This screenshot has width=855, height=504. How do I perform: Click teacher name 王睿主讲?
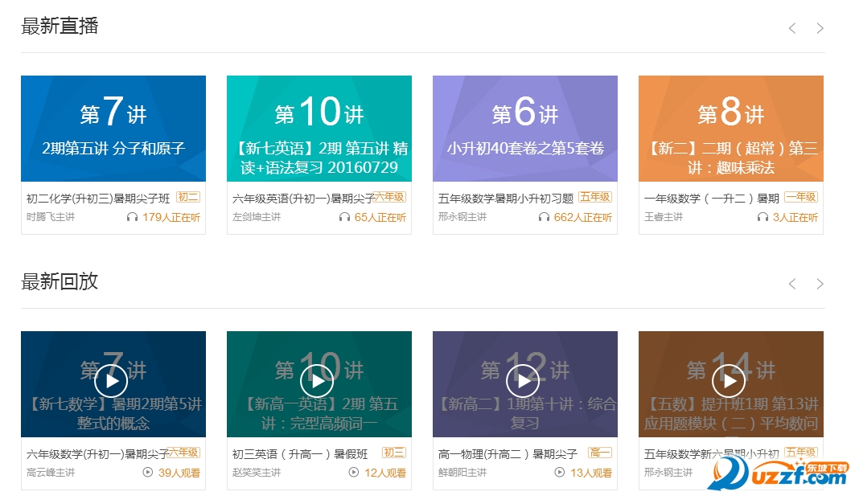tap(664, 217)
